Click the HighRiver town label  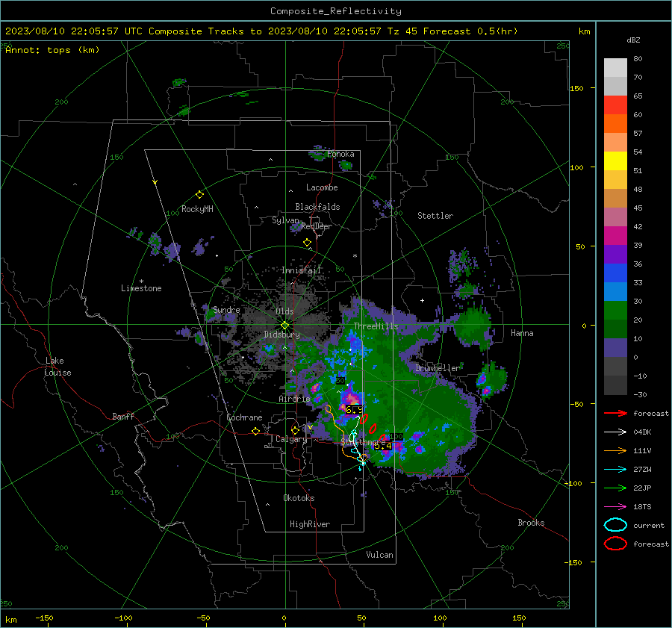pyautogui.click(x=310, y=524)
